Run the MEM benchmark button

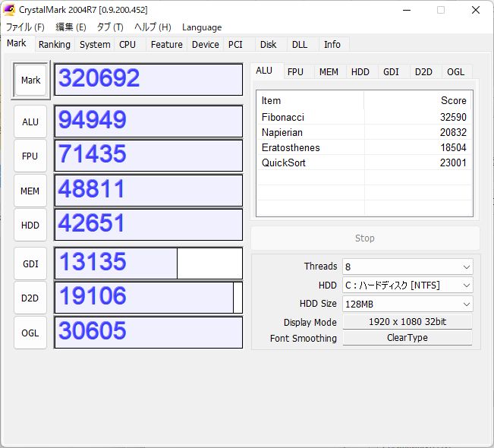[x=30, y=191]
